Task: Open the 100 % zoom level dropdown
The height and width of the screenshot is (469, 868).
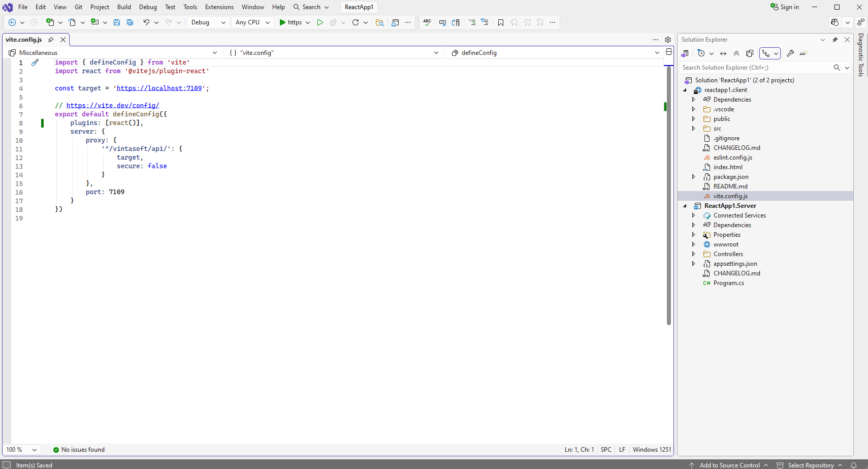Action: [21, 450]
